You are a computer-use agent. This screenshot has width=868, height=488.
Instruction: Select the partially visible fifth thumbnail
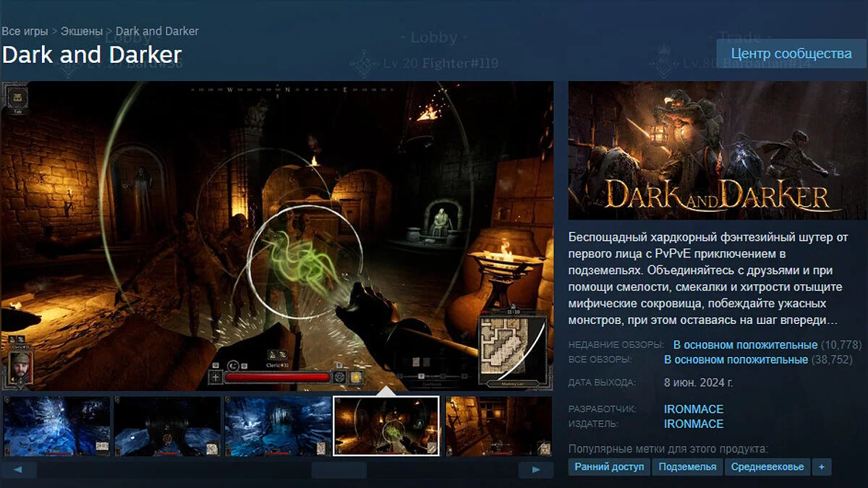click(499, 426)
